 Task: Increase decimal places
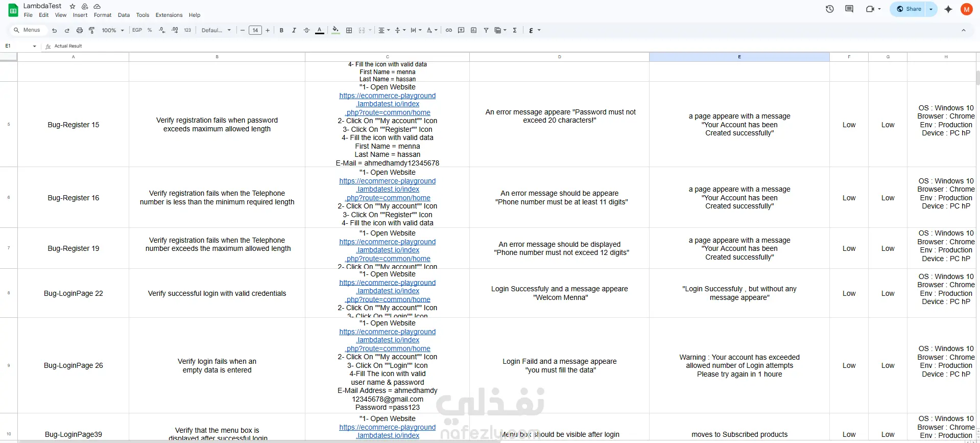click(175, 30)
